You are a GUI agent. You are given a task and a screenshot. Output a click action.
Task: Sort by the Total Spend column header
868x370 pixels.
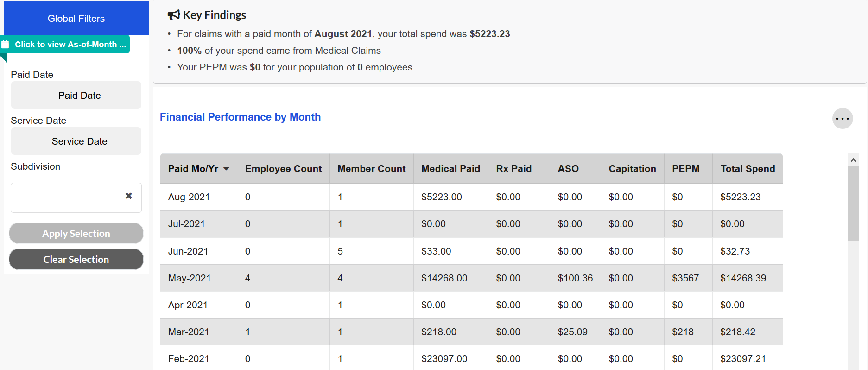pyautogui.click(x=747, y=169)
